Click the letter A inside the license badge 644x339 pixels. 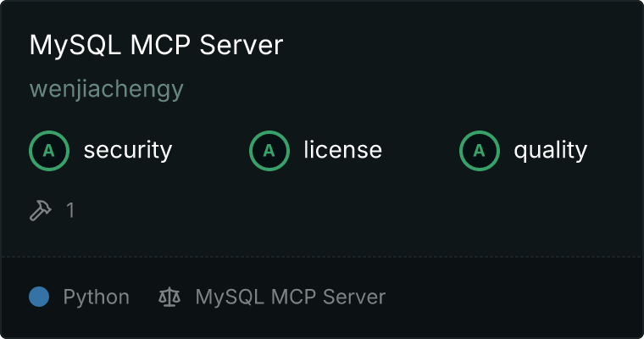pos(269,151)
